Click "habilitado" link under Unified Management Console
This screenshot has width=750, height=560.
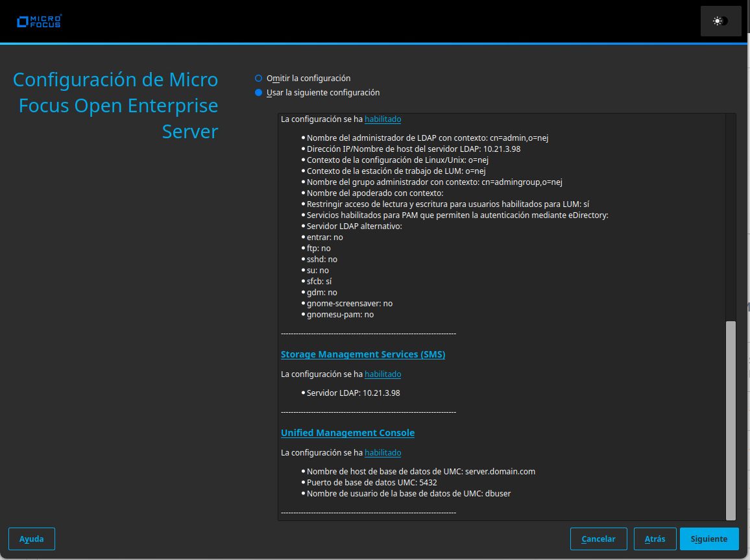(383, 452)
